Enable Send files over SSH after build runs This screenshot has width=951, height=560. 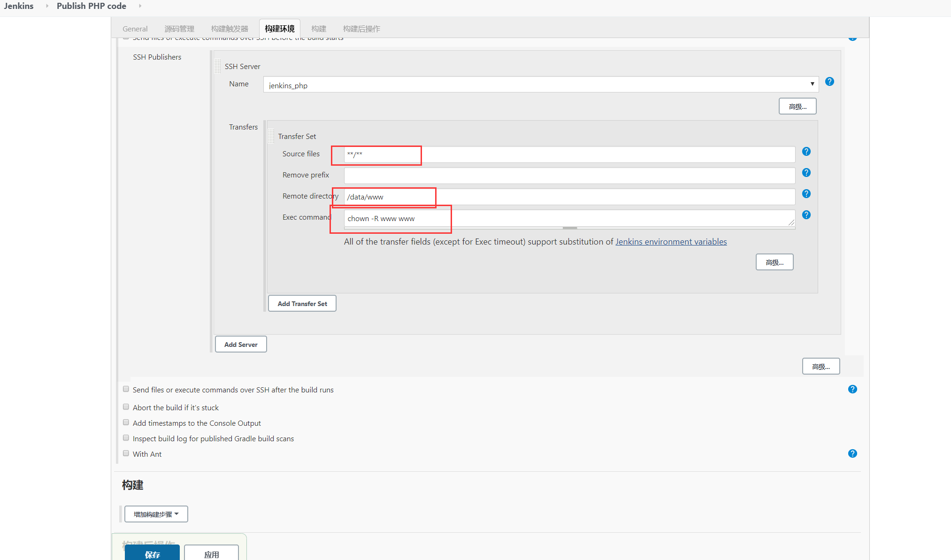click(126, 389)
